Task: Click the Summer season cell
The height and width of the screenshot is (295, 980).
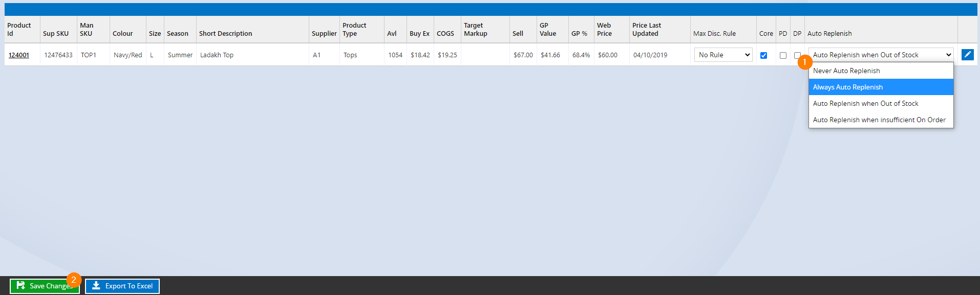Action: (180, 55)
